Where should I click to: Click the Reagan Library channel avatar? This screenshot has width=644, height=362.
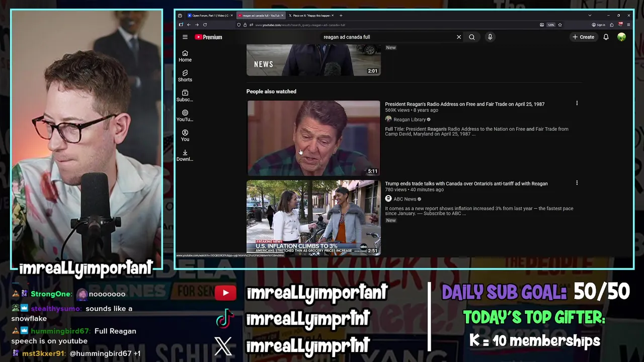388,120
